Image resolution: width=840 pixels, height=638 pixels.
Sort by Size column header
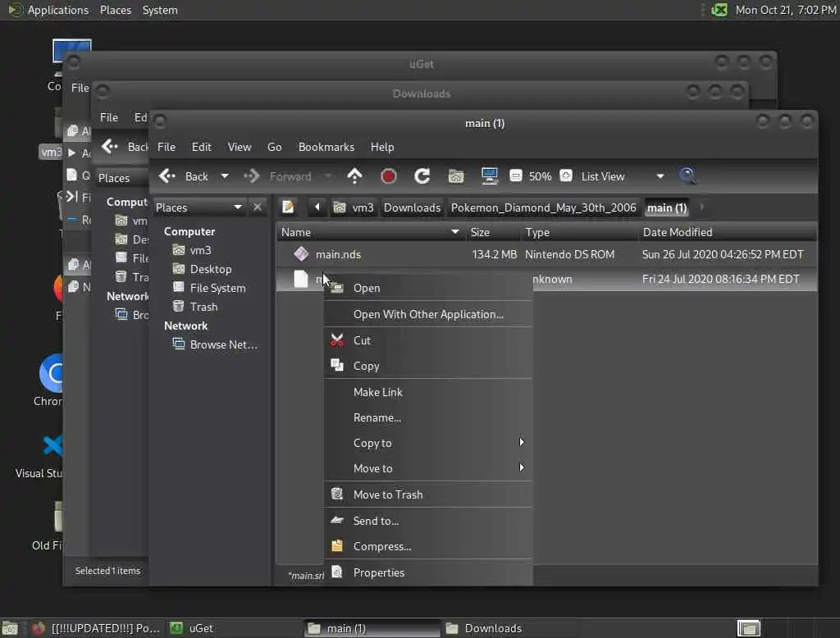[492, 232]
